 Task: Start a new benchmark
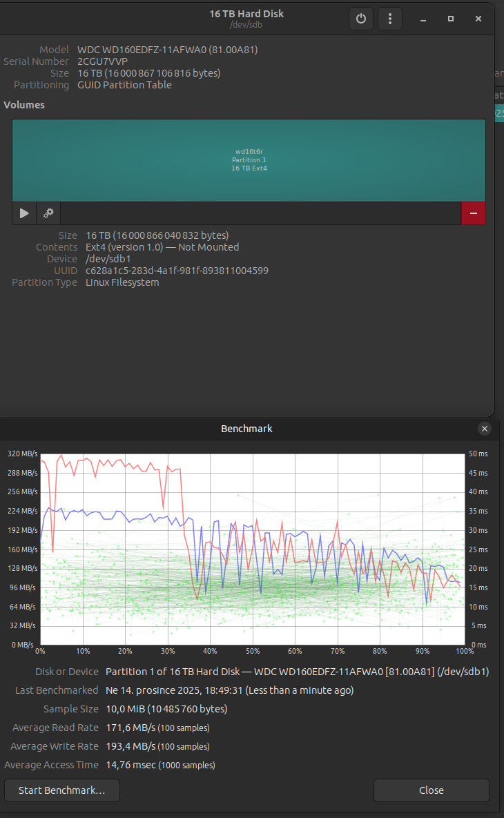point(62,790)
